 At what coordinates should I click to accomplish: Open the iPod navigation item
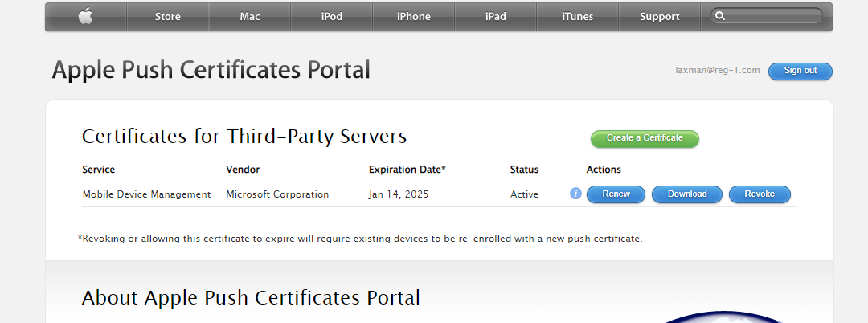(332, 17)
